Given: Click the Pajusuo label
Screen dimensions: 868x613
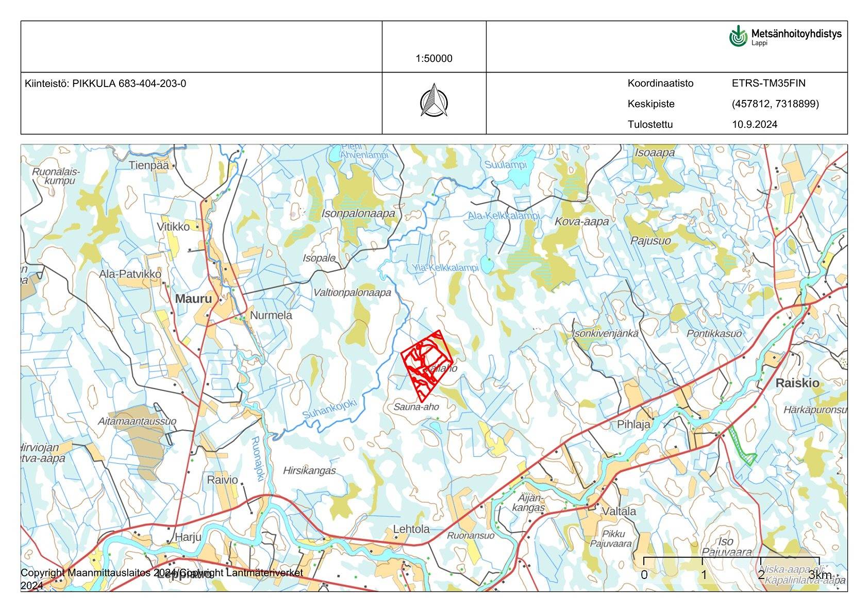Looking at the screenshot, I should pyautogui.click(x=650, y=241).
